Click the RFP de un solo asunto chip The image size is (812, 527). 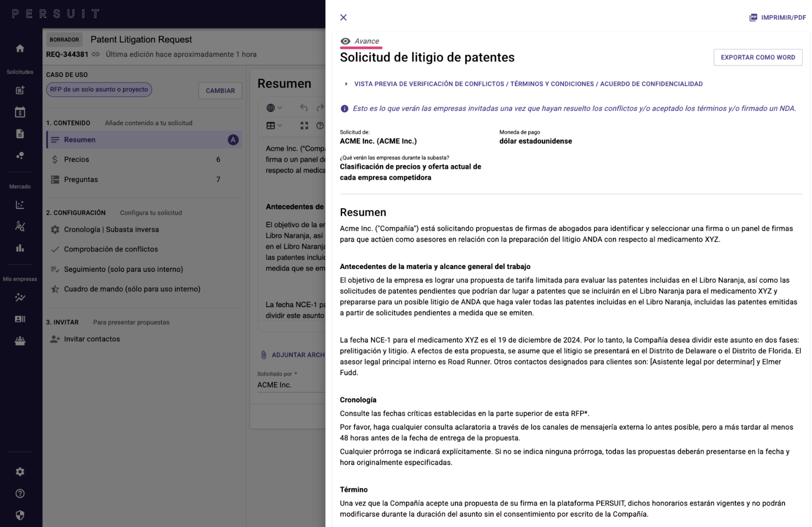coord(99,89)
